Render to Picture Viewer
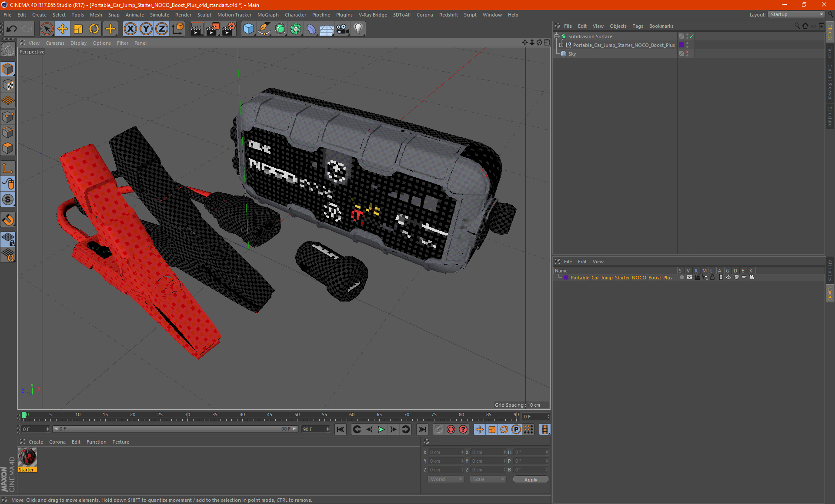The width and height of the screenshot is (835, 504). coord(213,29)
